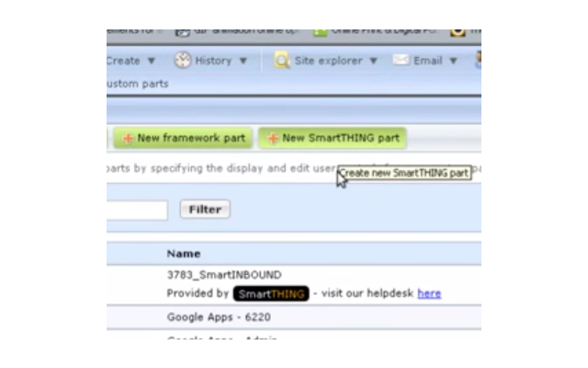Click the Custom parts breadcrumb text
The height and width of the screenshot is (368, 588).
[138, 84]
